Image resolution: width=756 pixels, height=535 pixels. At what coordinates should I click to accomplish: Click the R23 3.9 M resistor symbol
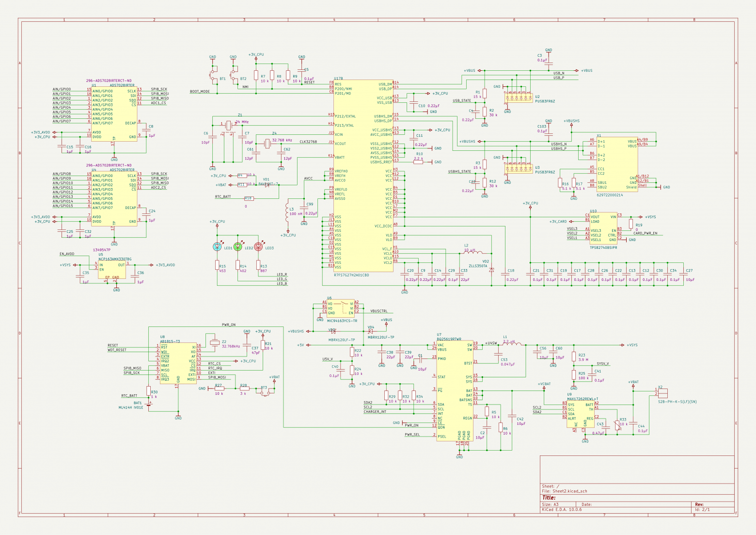(x=574, y=357)
